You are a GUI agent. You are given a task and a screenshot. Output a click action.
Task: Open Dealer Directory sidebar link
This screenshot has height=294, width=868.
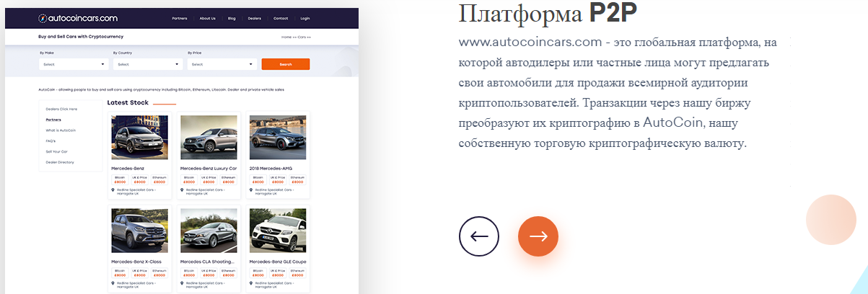pyautogui.click(x=60, y=162)
